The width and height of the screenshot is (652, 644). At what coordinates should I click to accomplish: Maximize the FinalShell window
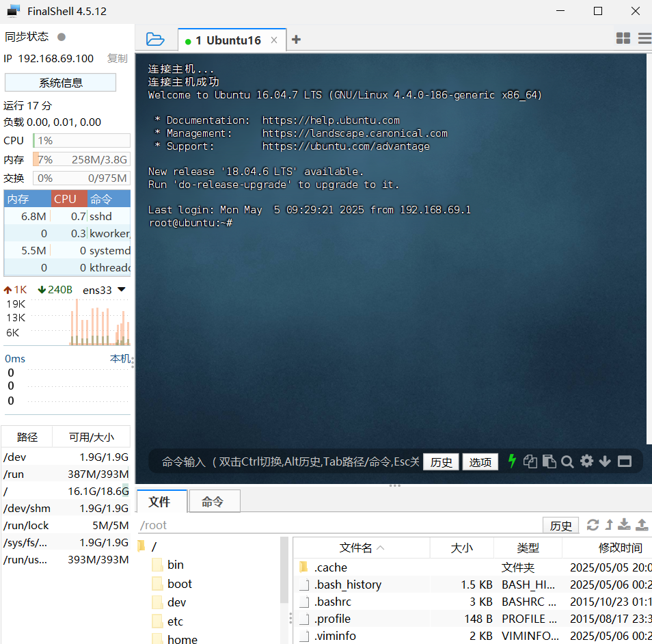pyautogui.click(x=598, y=11)
